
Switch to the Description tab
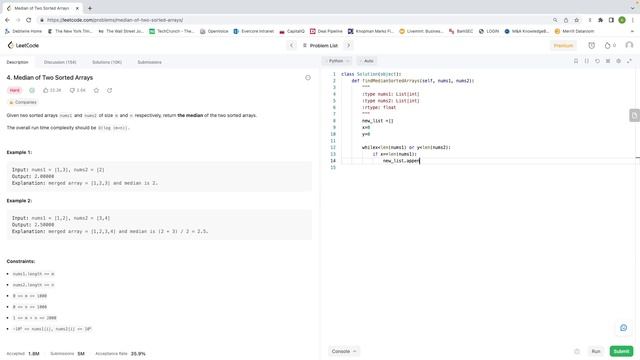pos(18,62)
